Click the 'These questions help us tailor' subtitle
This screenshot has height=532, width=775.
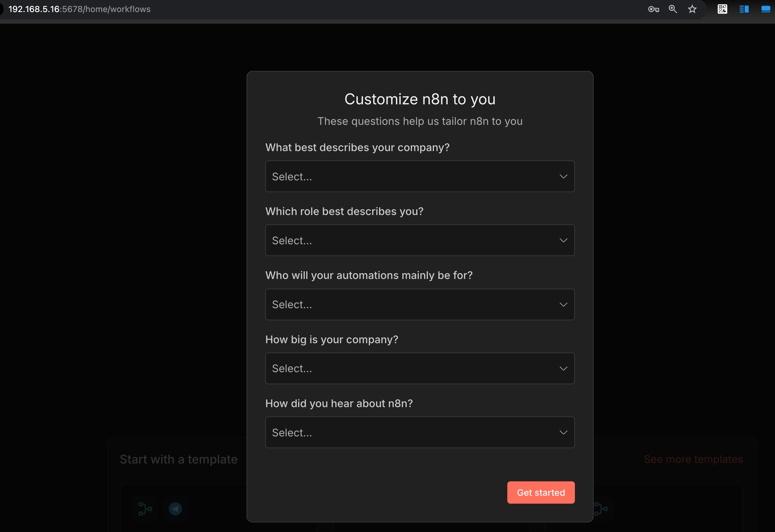tap(419, 121)
